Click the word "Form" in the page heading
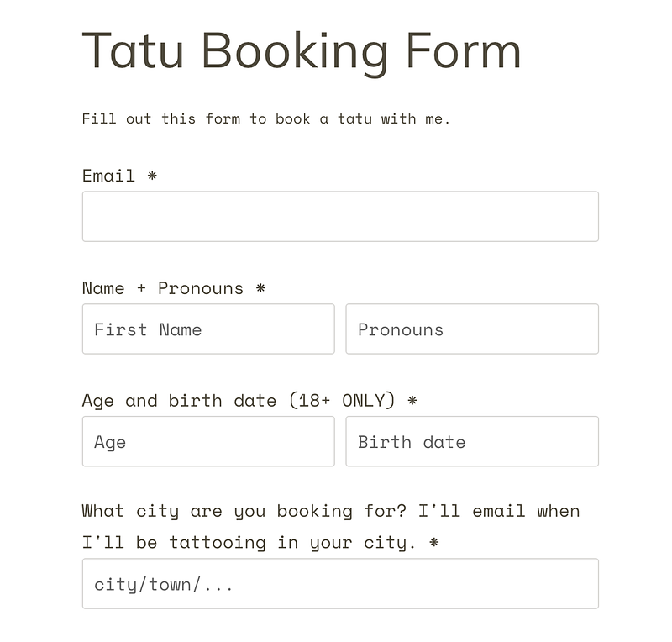672x642 pixels. tap(463, 50)
